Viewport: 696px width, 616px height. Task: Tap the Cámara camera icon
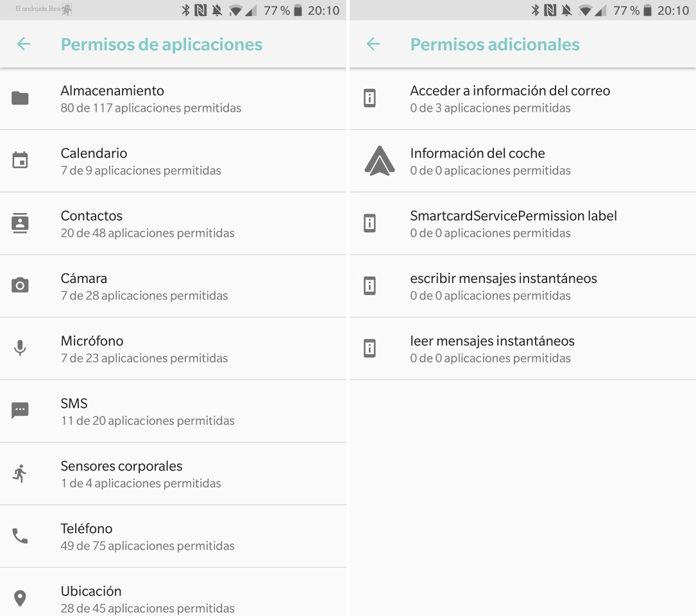[21, 286]
